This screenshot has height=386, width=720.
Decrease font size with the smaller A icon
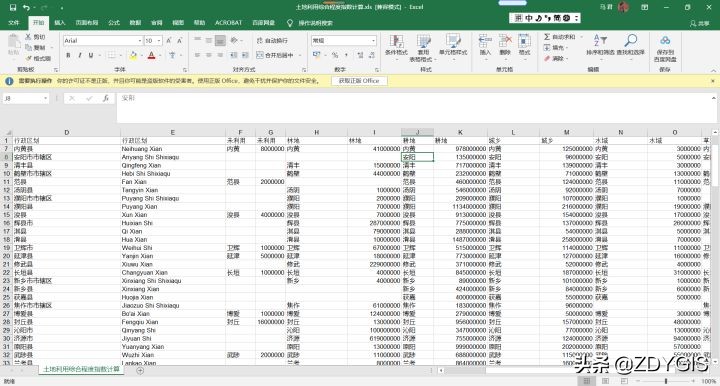[x=180, y=41]
